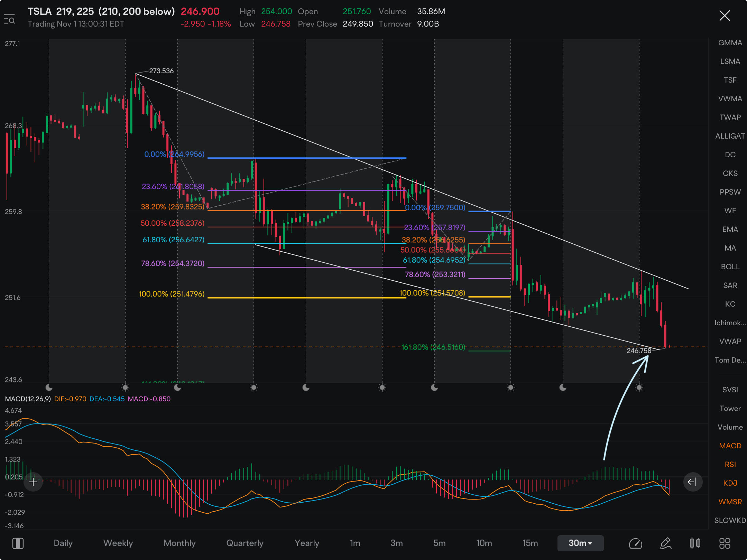Enable the KC indicator
The image size is (747, 560).
(730, 304)
